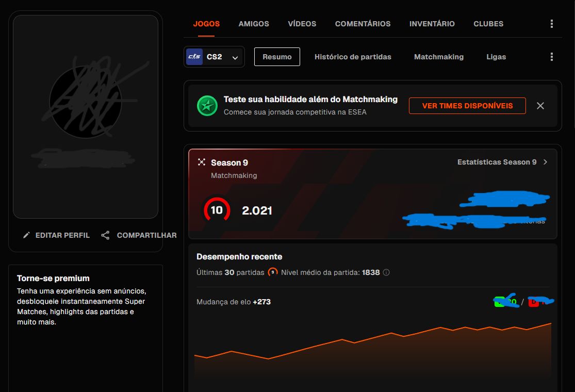The image size is (575, 392).
Task: Click COMPARTILHAR button
Action: [x=139, y=235]
